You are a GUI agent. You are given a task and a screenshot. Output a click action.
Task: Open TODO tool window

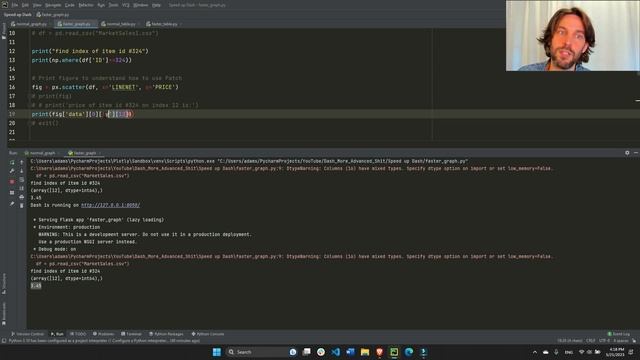tap(78, 334)
